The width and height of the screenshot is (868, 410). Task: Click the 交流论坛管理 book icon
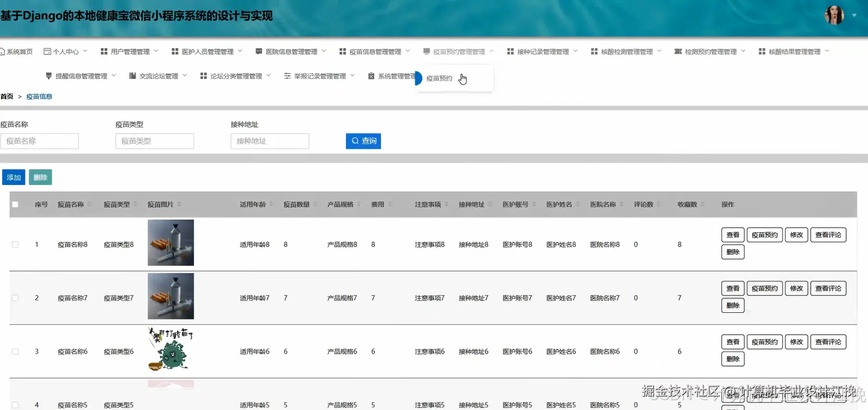click(133, 76)
